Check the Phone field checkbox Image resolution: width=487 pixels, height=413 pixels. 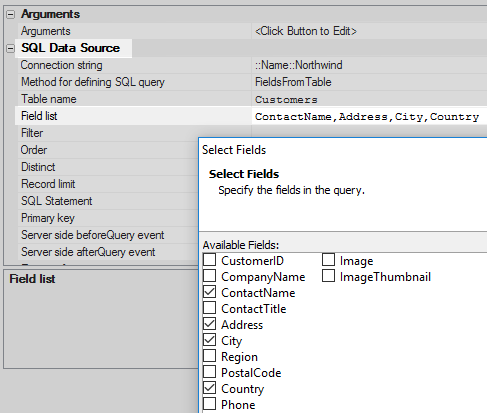point(209,404)
